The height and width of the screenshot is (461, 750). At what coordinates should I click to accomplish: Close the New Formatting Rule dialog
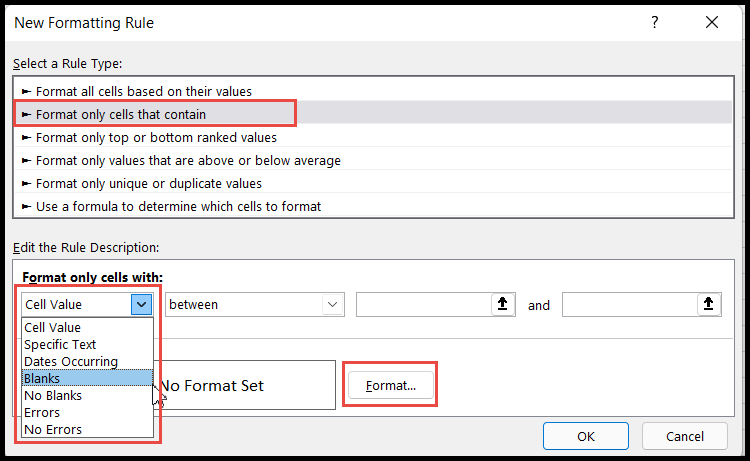(x=711, y=21)
